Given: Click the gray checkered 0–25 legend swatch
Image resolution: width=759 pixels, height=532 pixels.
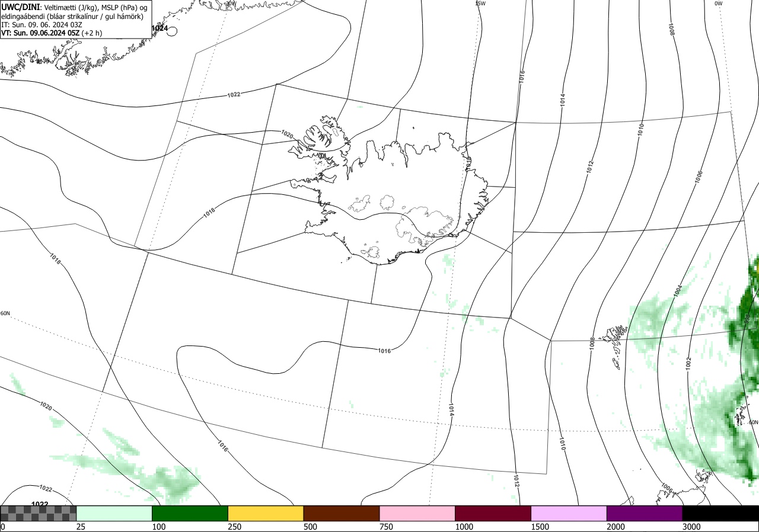Looking at the screenshot, I should 38,513.
